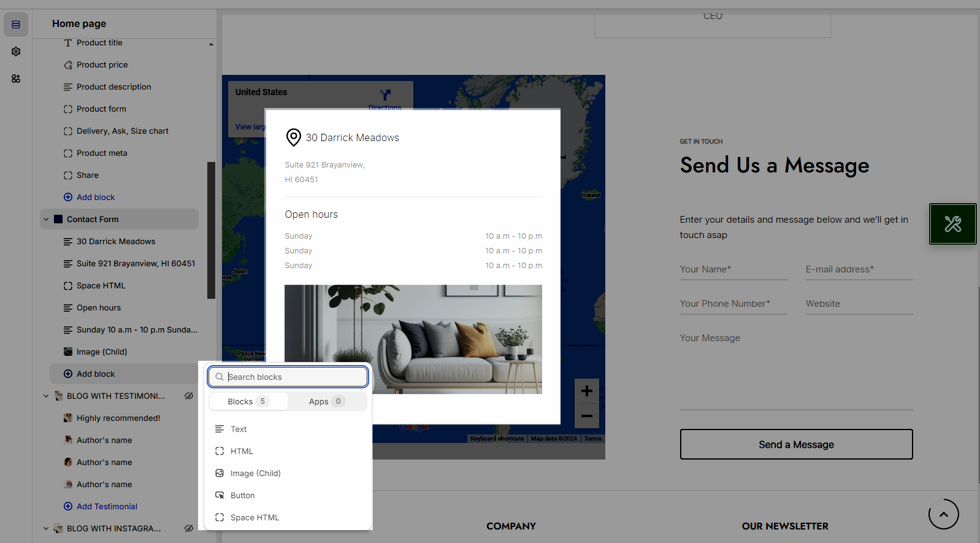Click the location pin icon in address card

click(294, 137)
